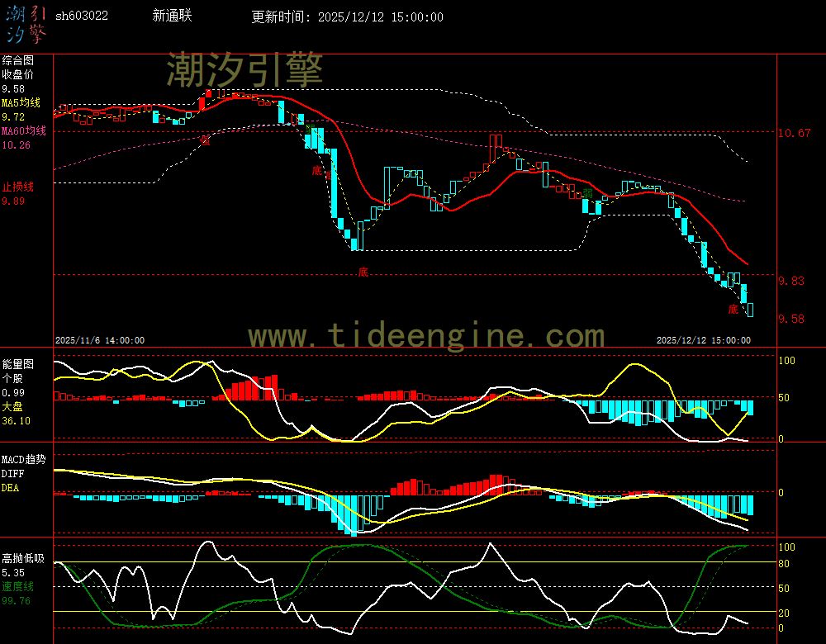Click the green 弱 marker near chart middle-right
This screenshot has height=644, width=826.
tap(587, 192)
